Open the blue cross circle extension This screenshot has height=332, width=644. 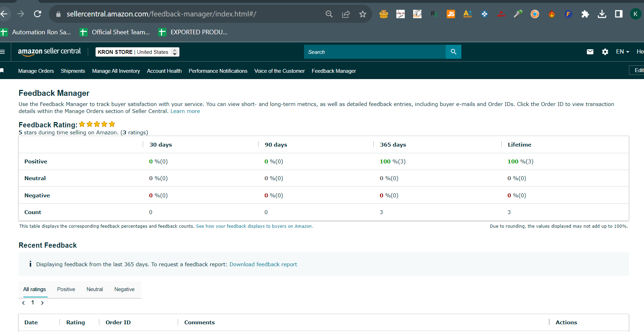click(484, 14)
